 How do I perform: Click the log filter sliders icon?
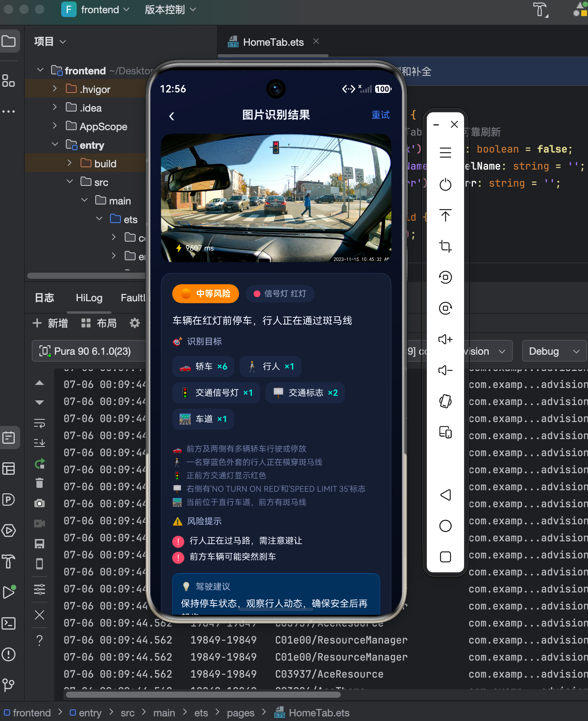pyautogui.click(x=40, y=589)
